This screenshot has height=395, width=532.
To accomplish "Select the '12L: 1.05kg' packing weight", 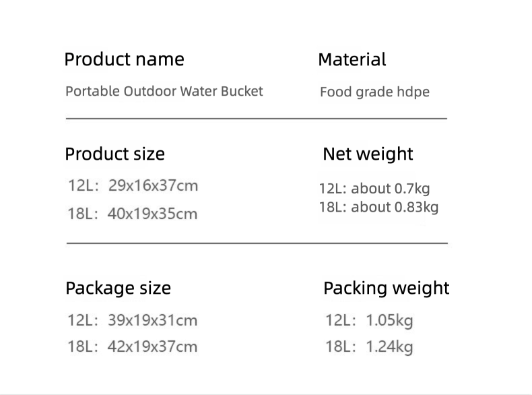I will (x=369, y=320).
